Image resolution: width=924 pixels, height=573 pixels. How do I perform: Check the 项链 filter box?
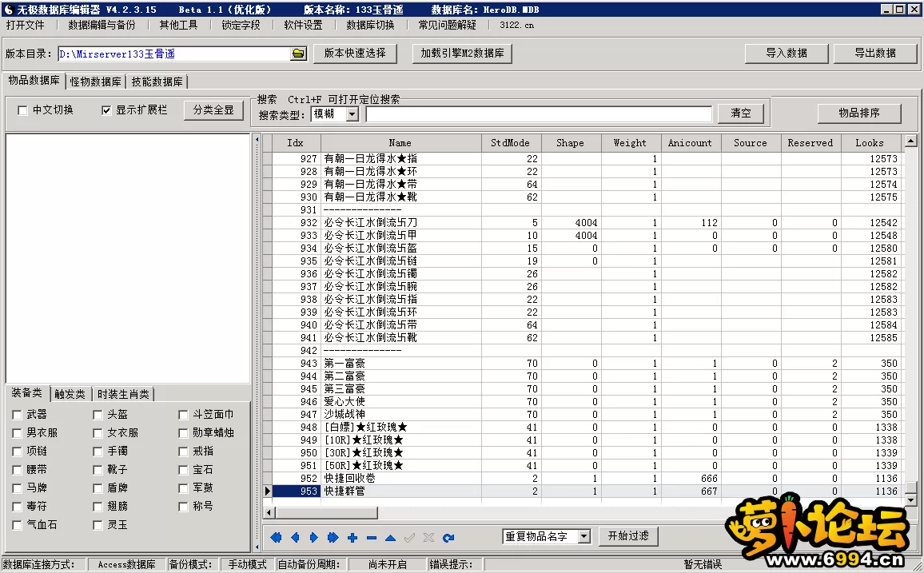coord(17,452)
